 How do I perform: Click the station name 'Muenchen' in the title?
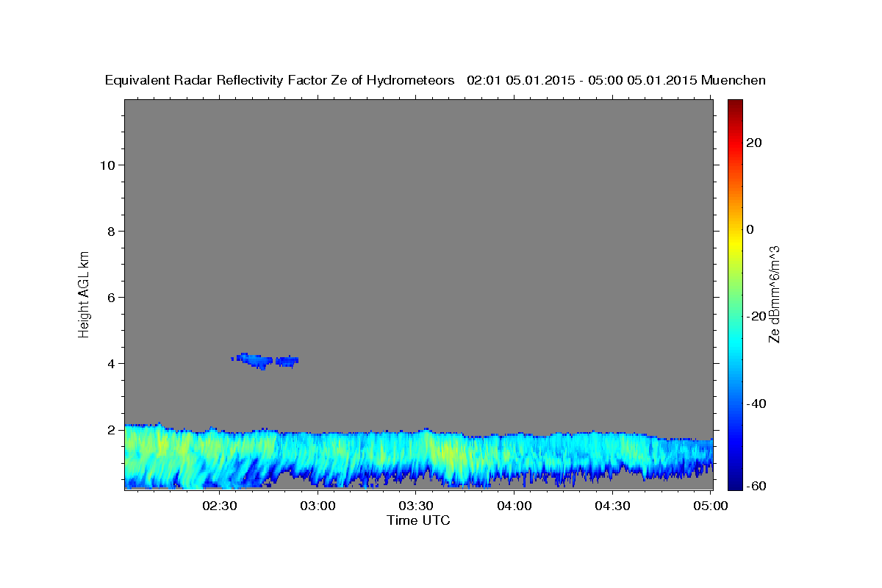(734, 80)
